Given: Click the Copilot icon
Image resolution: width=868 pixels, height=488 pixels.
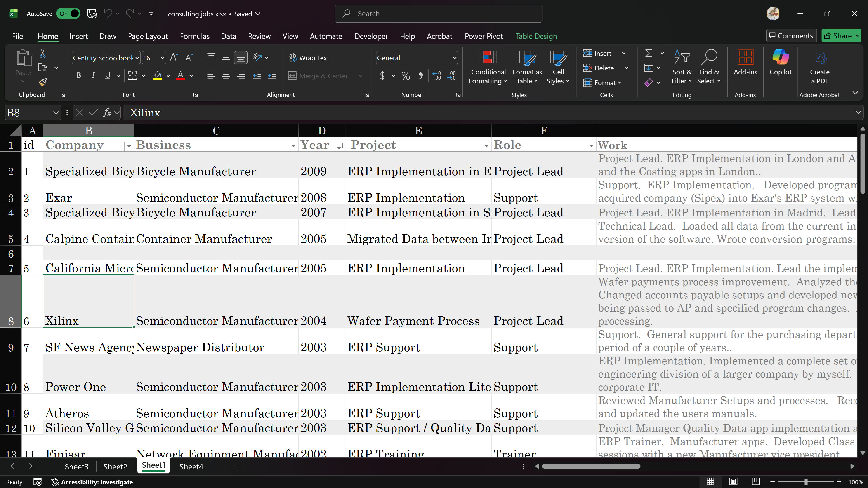Looking at the screenshot, I should click(x=780, y=57).
